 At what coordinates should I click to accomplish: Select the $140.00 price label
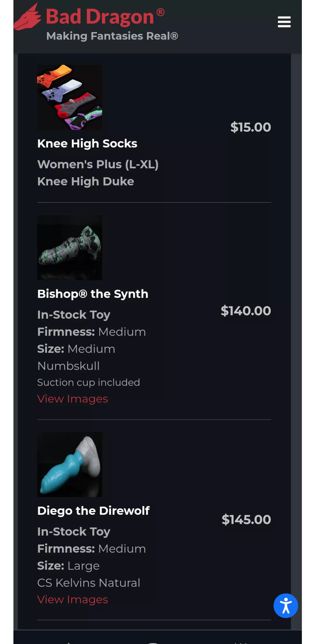246,311
